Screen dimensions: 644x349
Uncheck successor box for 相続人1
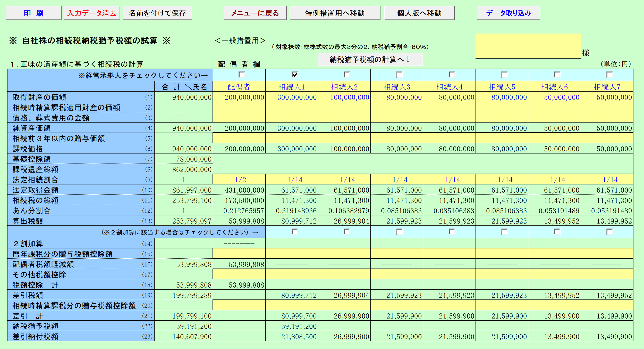pos(295,75)
